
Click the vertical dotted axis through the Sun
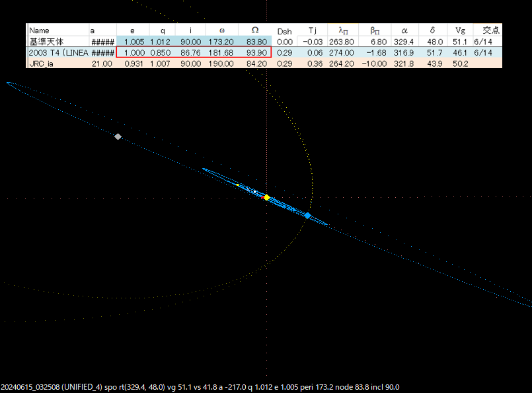266,318
